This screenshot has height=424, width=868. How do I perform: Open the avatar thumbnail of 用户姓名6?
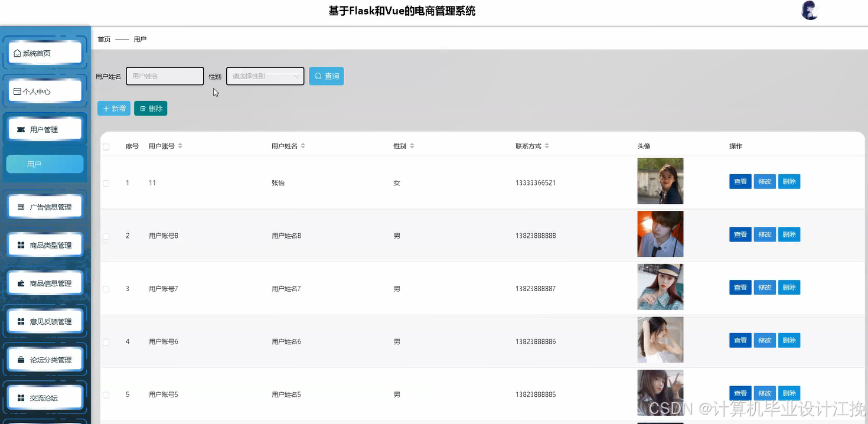click(660, 340)
